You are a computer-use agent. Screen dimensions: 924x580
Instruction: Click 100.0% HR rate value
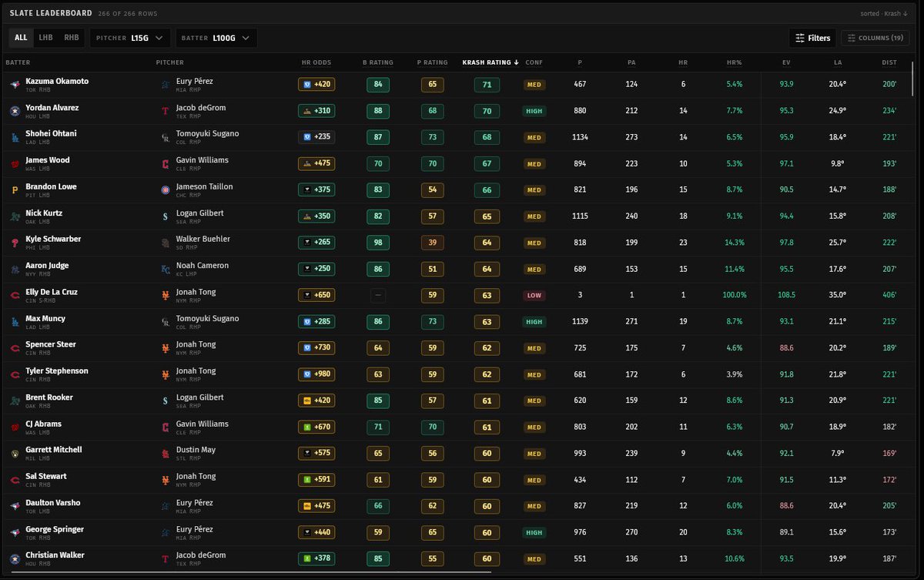tap(735, 295)
